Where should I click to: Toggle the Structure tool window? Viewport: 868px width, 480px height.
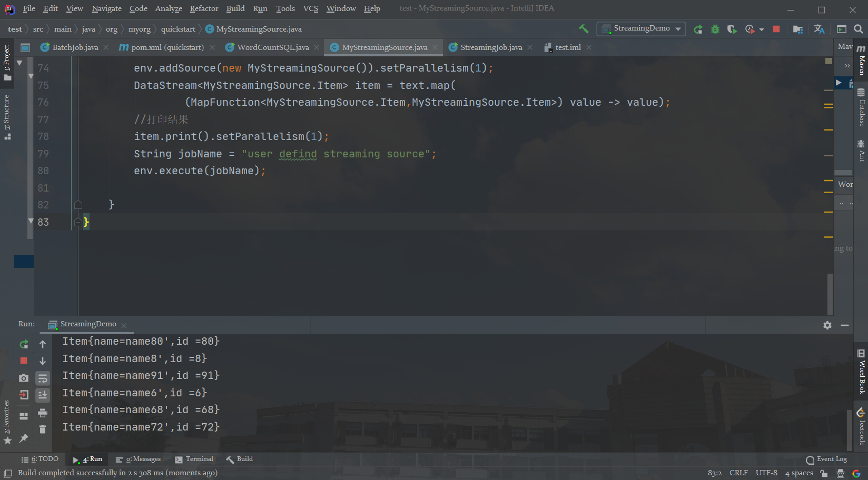7,117
